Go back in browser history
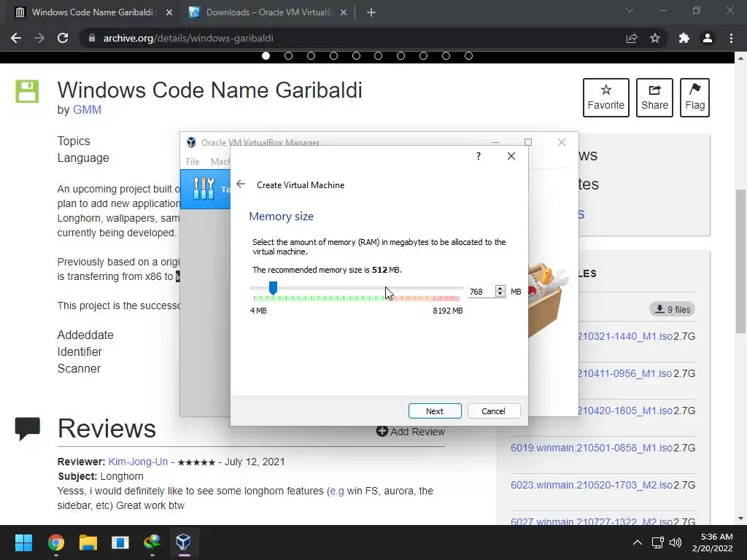The height and width of the screenshot is (560, 747). pos(16,38)
